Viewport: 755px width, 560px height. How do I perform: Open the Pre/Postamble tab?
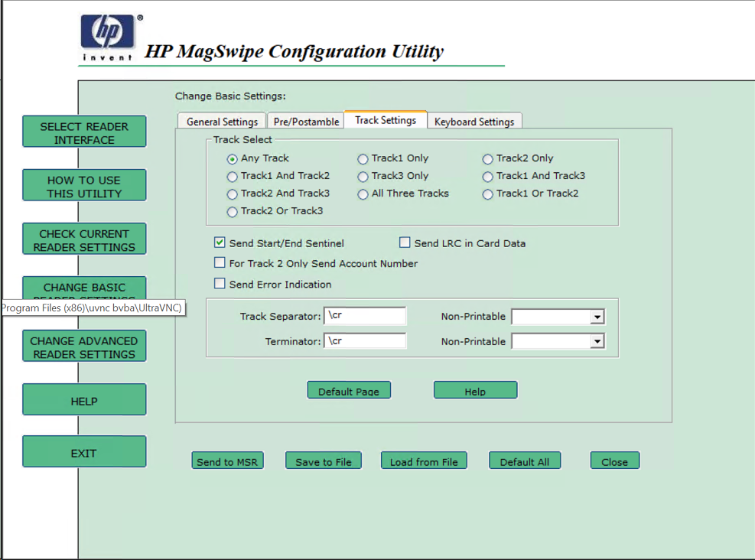(x=306, y=122)
